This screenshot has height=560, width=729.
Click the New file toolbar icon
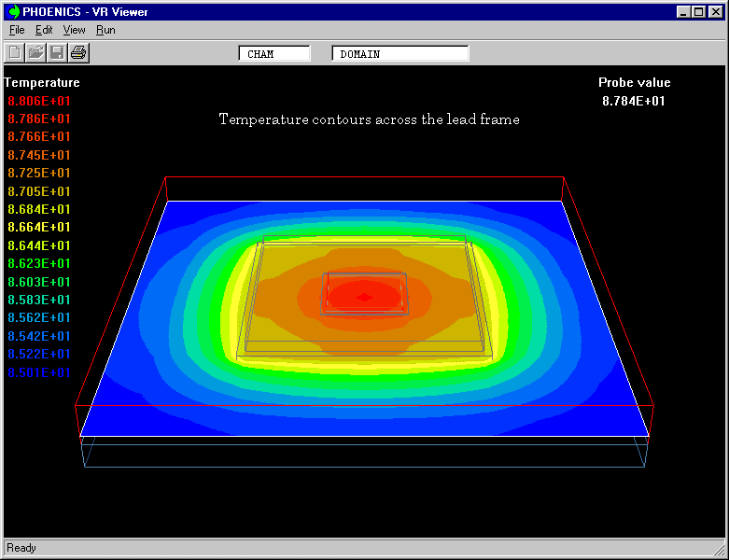point(15,52)
